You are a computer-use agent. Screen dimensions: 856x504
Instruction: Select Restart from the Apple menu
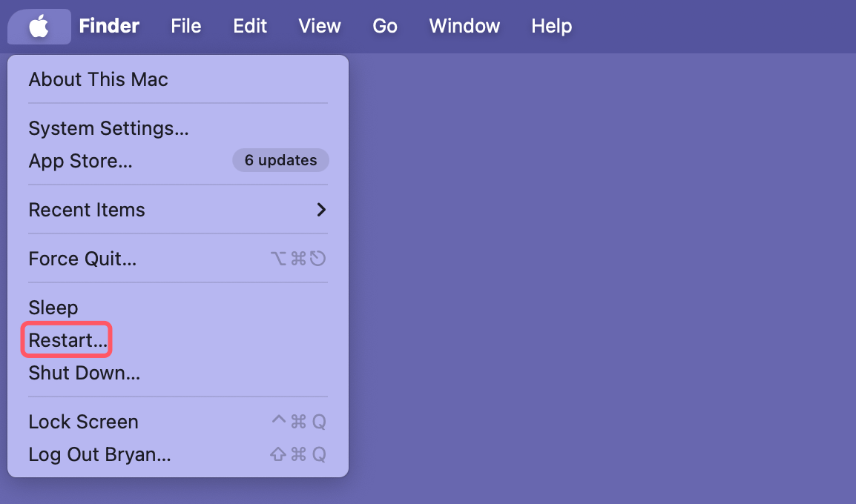[68, 340]
